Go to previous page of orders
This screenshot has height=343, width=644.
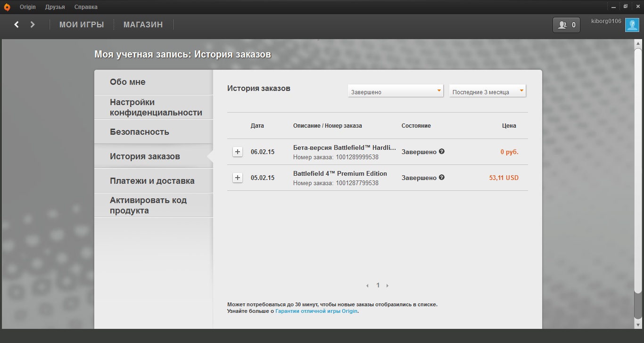point(368,286)
